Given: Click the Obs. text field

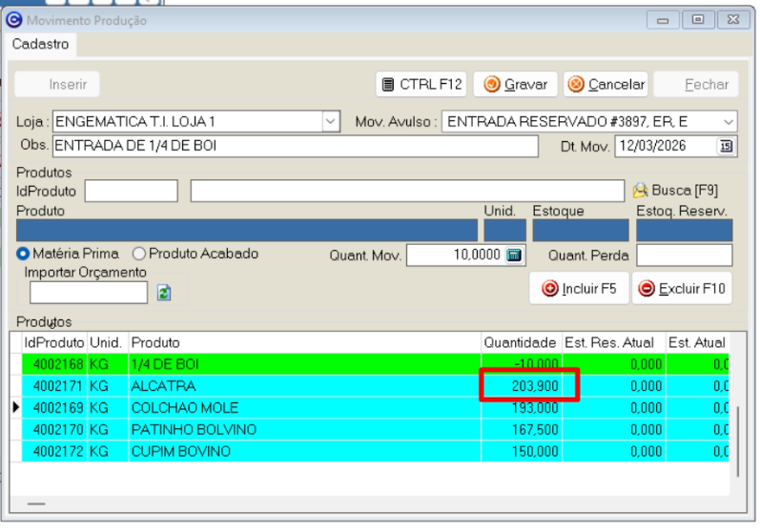Looking at the screenshot, I should tap(295, 146).
